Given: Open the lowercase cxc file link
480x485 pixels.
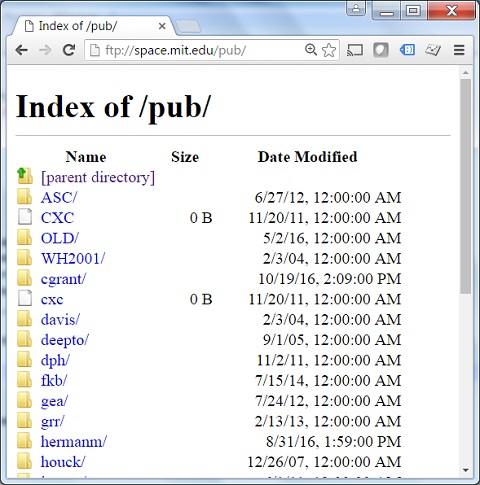Looking at the screenshot, I should (x=52, y=299).
